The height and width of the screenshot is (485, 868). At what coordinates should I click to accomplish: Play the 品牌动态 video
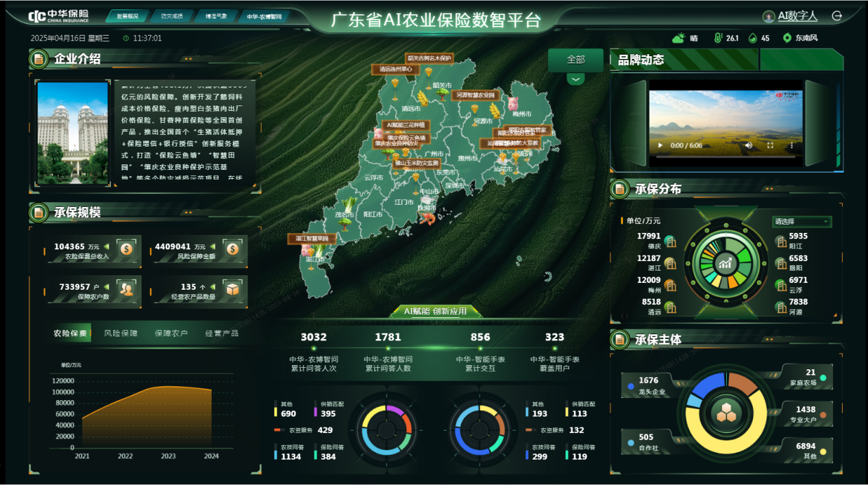pos(660,145)
